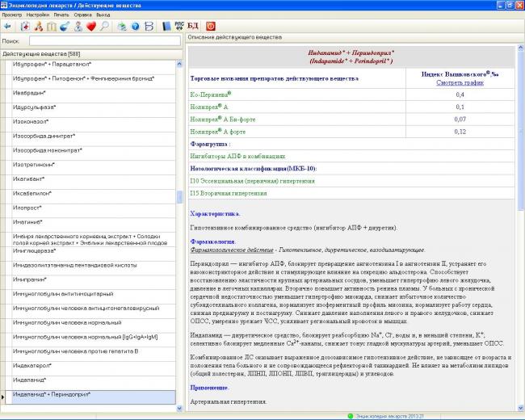Click the РЛС toolbar icon
This screenshot has width=525, height=420.
179,26
